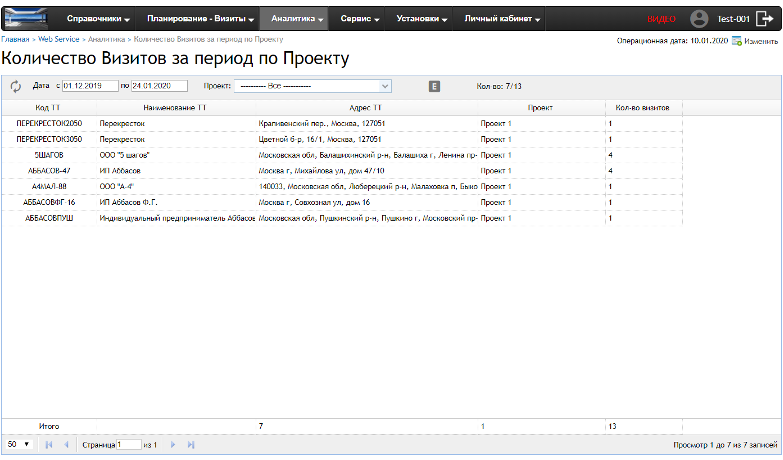783x460 pixels.
Task: Open the Личный кабинет menu
Action: pyautogui.click(x=502, y=19)
